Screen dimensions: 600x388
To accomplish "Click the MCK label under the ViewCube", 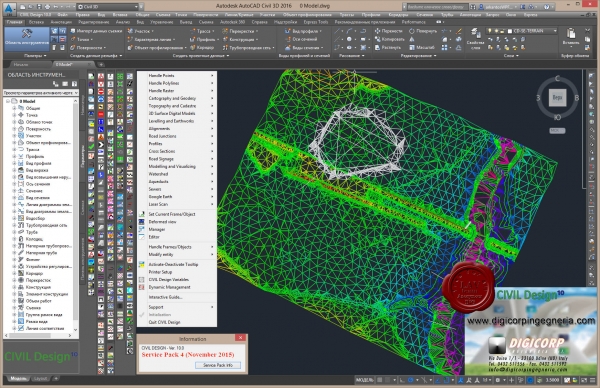I will (557, 130).
